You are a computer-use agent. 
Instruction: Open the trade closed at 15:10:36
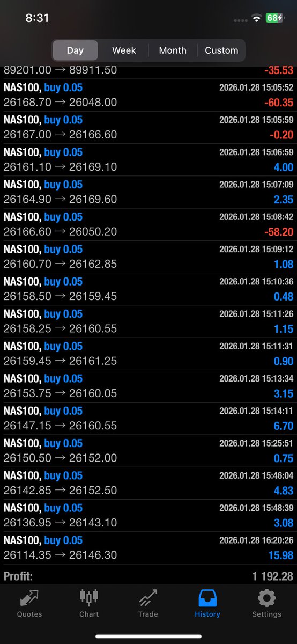[148, 289]
